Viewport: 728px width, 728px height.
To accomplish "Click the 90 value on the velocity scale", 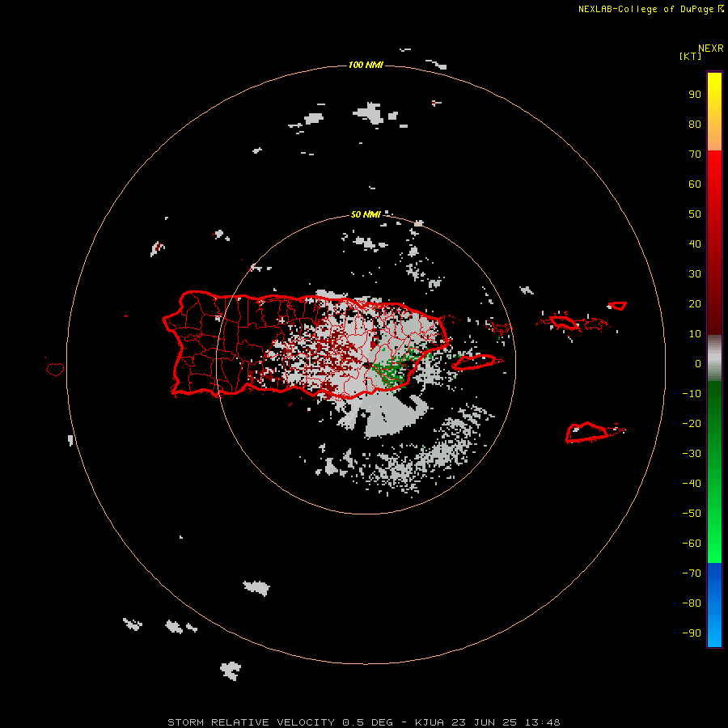I will coord(695,95).
